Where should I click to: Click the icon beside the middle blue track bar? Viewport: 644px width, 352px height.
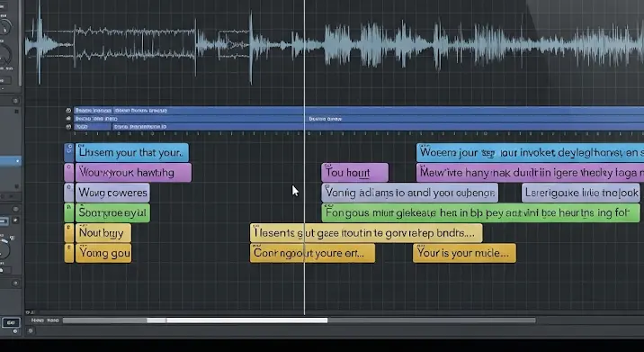coord(68,119)
